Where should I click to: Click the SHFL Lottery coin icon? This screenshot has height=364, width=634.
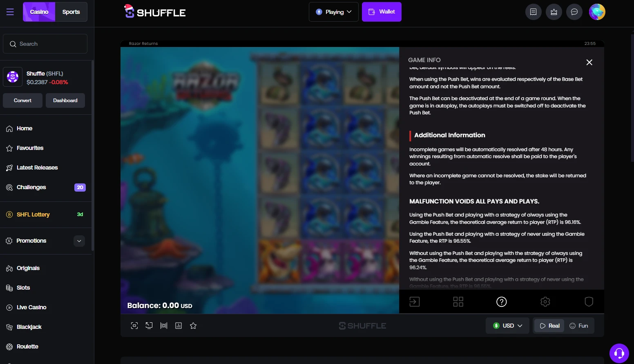click(x=9, y=214)
